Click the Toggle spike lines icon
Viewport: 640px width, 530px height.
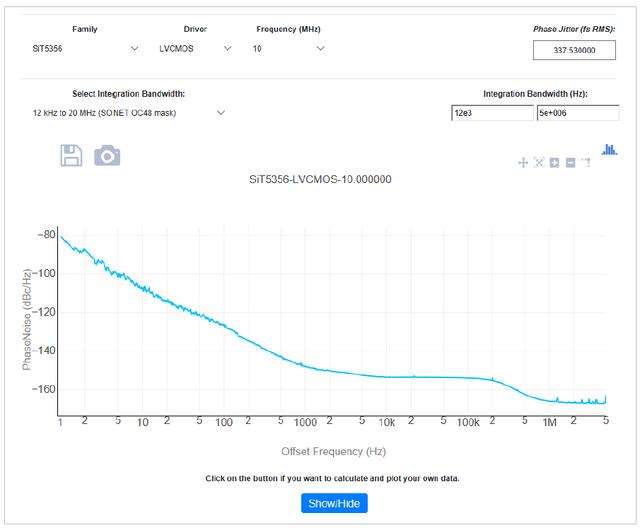click(x=586, y=162)
